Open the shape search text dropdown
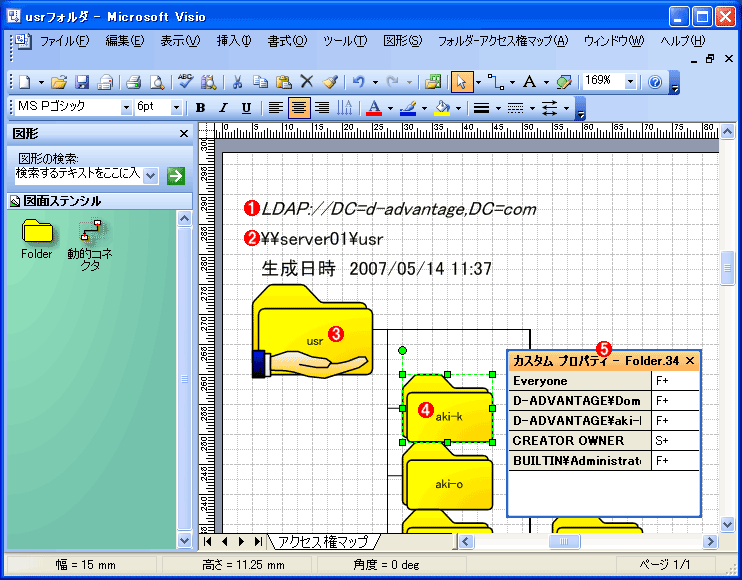This screenshot has width=742, height=580. coord(150,176)
